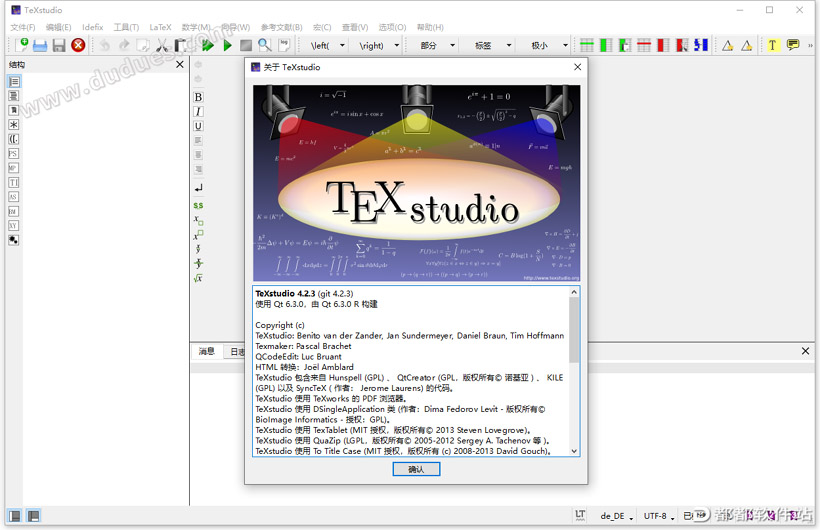This screenshot has height=530, width=820.
Task: Insert a square root with the √x icon
Action: (198, 278)
